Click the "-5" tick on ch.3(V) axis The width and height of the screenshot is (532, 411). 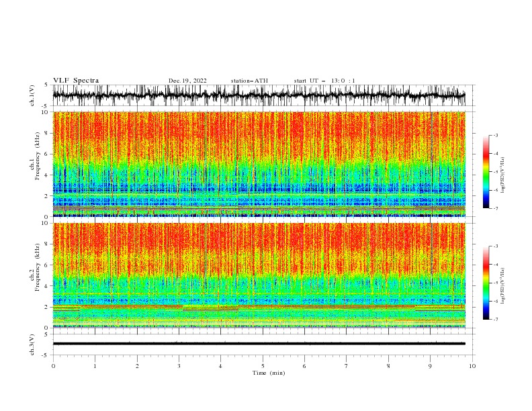coord(46,355)
